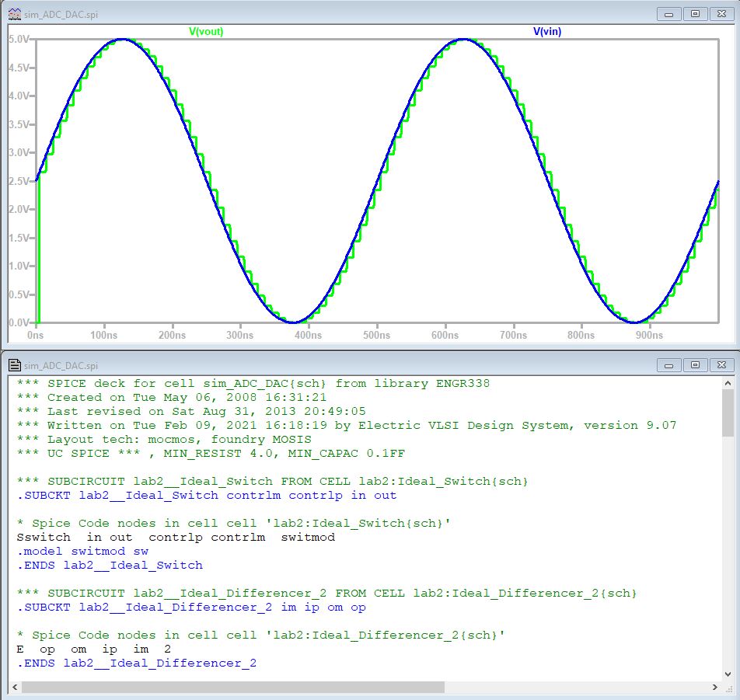Screen dimensions: 740x700
Task: Click the horizontal scrollbar right arrow
Action: [715, 688]
